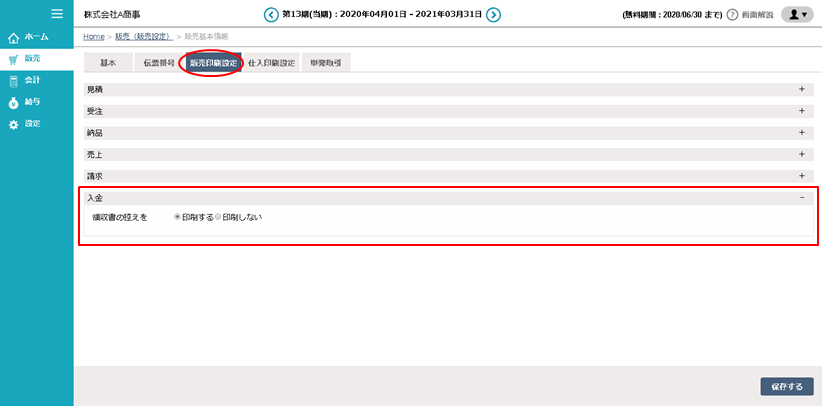This screenshot has width=822, height=406.
Task: Switch to the 基本 tab
Action: pyautogui.click(x=108, y=63)
